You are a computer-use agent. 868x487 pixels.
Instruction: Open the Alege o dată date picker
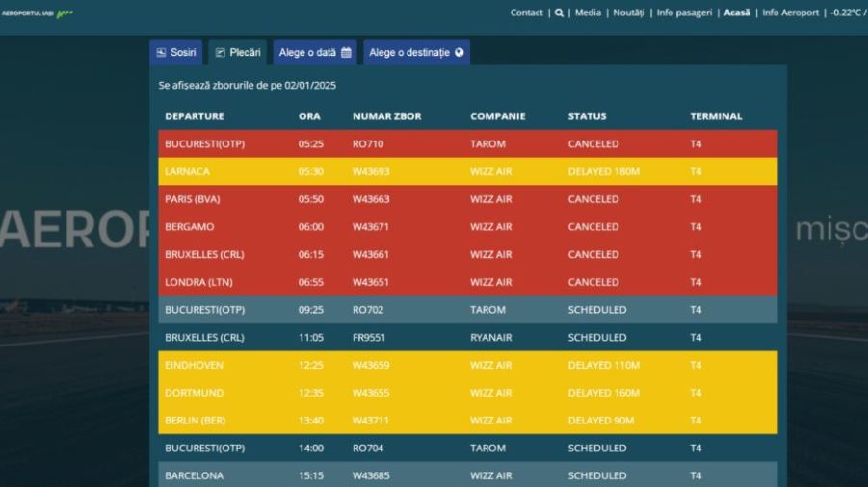point(315,53)
